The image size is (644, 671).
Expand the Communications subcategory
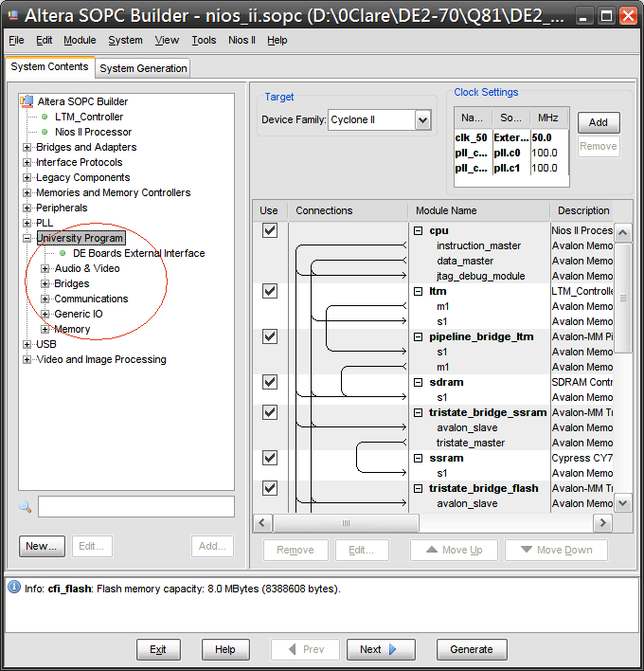[x=45, y=299]
